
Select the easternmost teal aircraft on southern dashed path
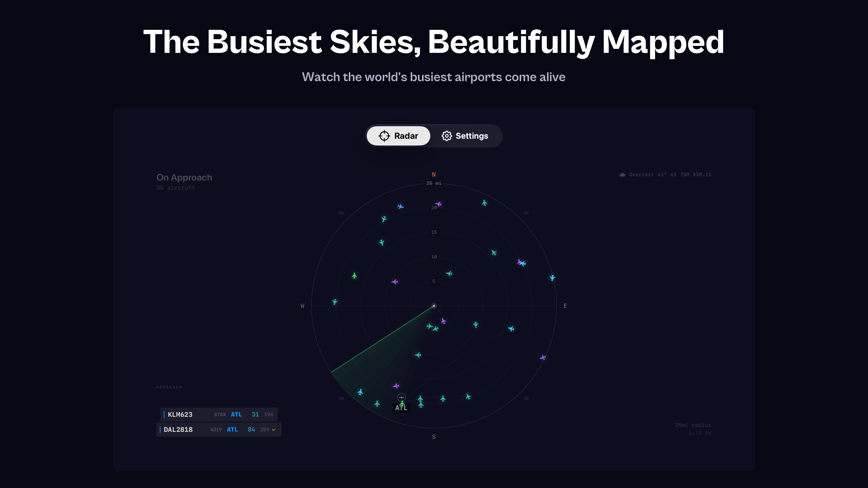[x=468, y=397]
